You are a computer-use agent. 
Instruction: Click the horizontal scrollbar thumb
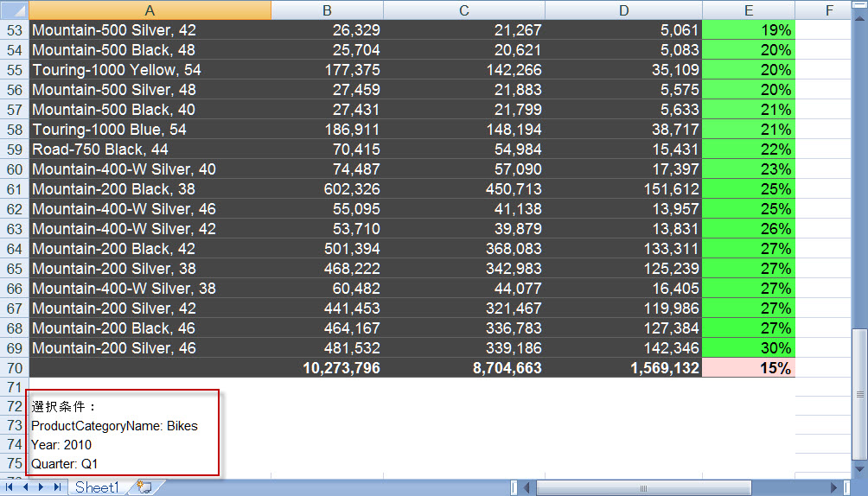[x=644, y=487]
